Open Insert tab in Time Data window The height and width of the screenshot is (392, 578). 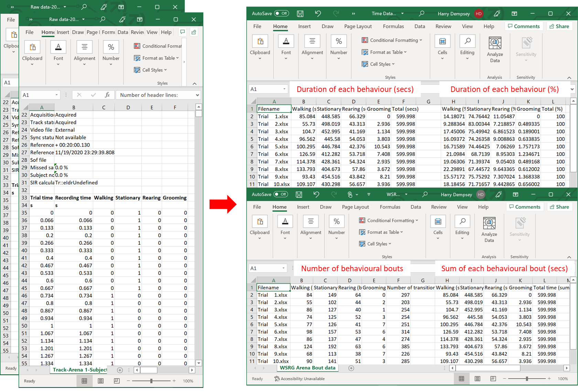pyautogui.click(x=304, y=26)
